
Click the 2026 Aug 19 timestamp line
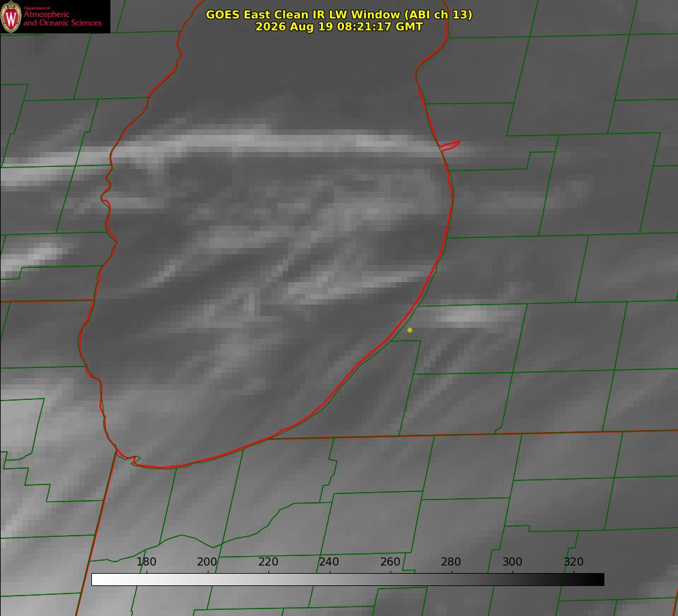coord(339,27)
